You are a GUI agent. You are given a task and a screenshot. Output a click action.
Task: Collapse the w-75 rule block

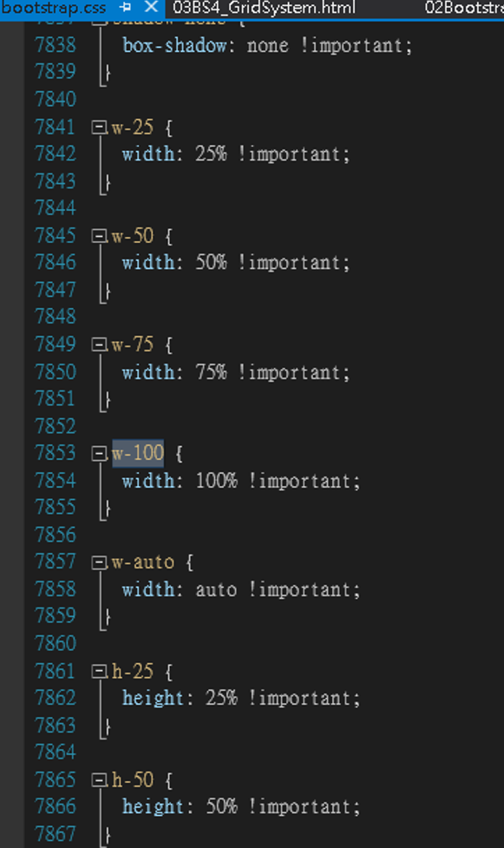tap(99, 345)
